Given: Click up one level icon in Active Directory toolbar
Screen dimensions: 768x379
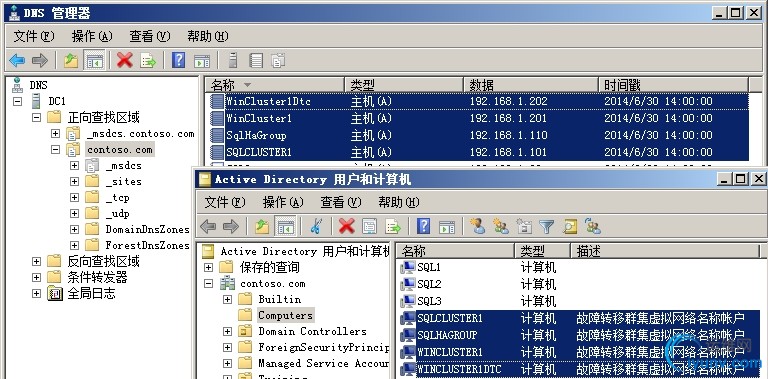Looking at the screenshot, I should coord(262,226).
